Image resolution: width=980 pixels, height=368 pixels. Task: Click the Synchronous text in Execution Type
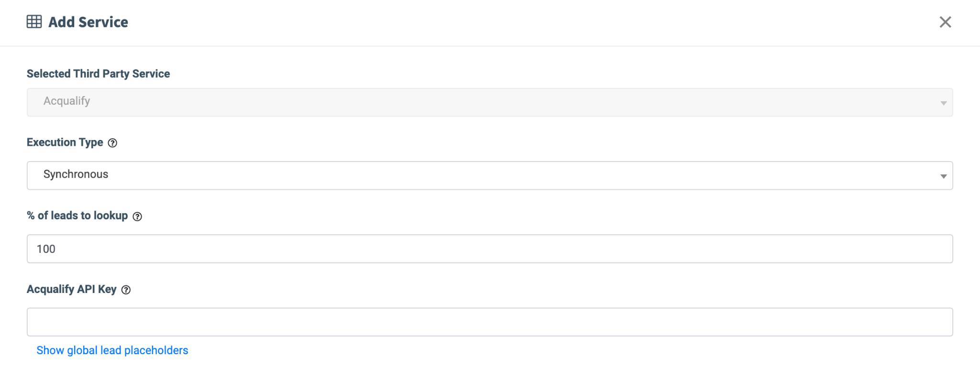click(x=76, y=174)
